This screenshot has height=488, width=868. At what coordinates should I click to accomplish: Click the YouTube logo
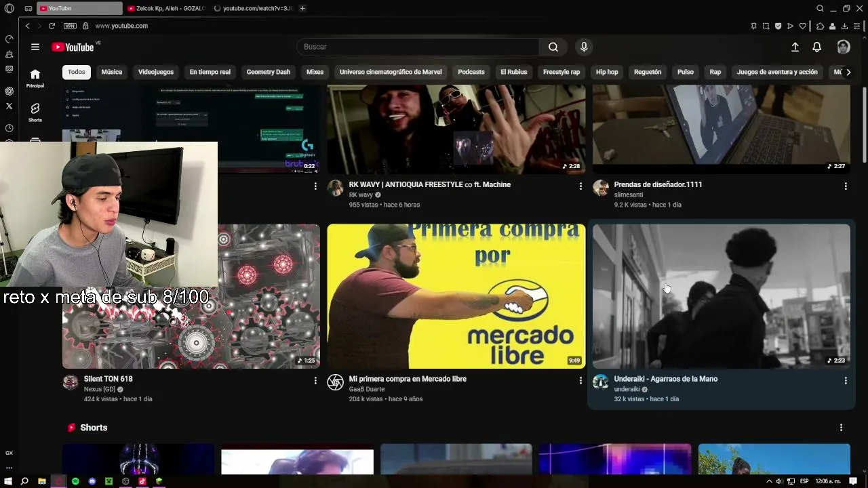tap(73, 47)
